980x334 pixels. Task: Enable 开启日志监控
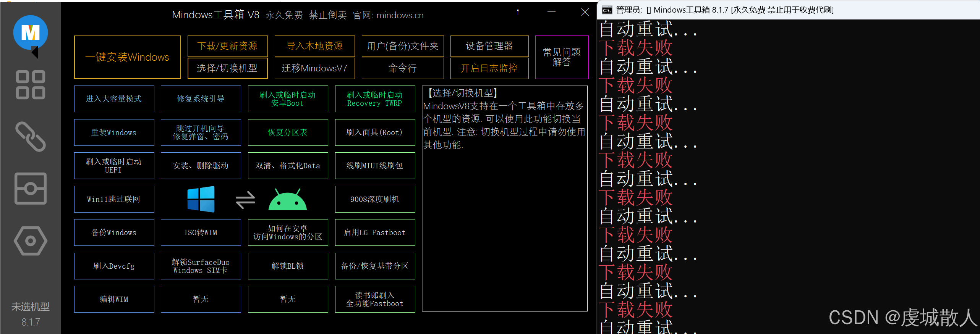tap(489, 68)
